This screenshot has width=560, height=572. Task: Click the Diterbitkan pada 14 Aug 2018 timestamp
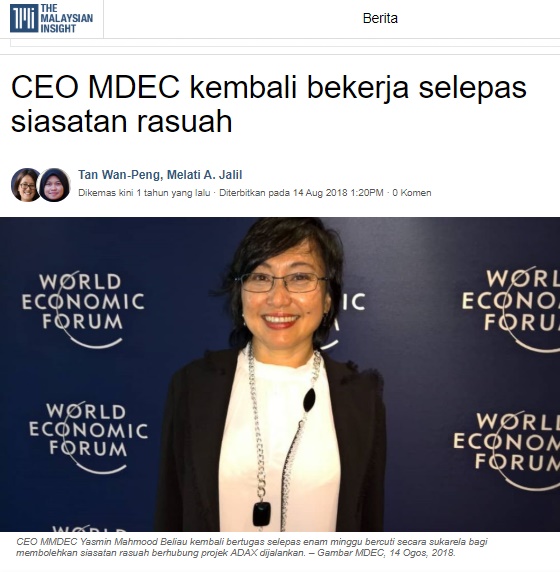click(301, 193)
